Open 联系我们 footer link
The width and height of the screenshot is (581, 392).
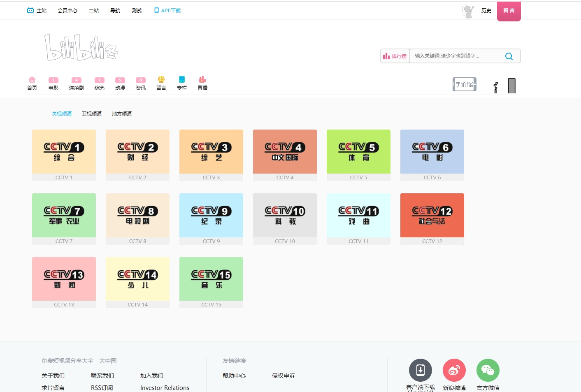pos(102,376)
